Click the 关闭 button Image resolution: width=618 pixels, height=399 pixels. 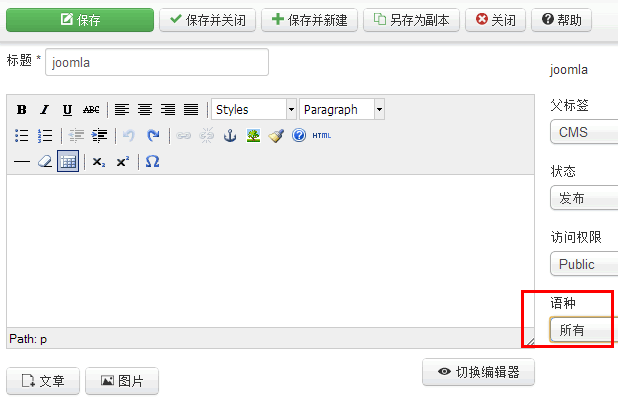[495, 20]
